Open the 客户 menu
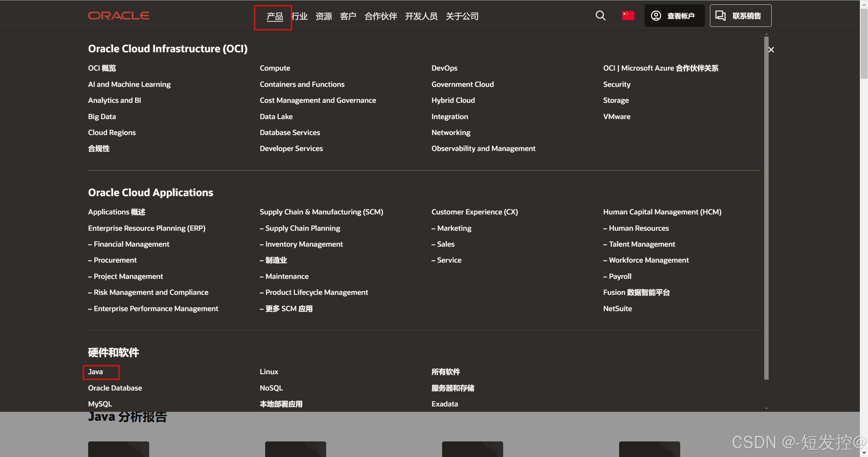 click(x=348, y=16)
